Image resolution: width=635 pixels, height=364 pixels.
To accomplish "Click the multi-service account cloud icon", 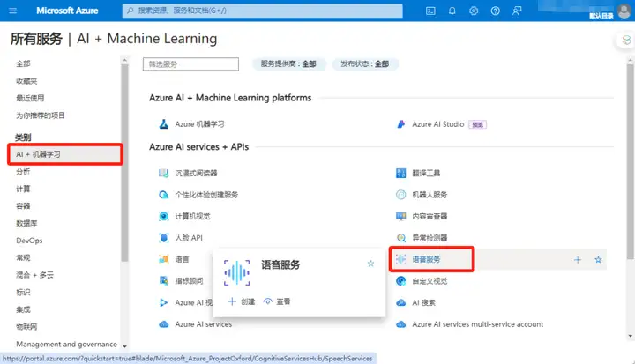I will pos(401,324).
